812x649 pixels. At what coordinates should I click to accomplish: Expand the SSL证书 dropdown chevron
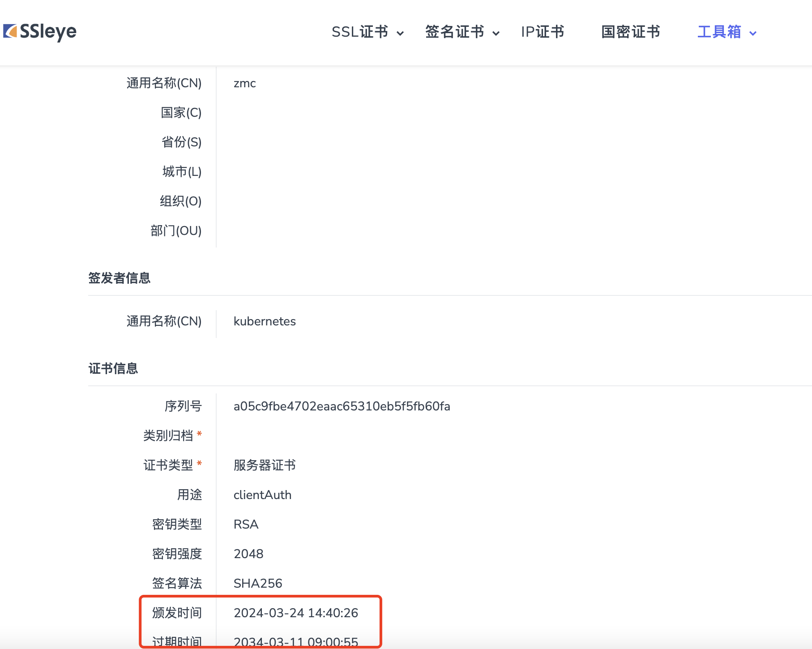400,33
